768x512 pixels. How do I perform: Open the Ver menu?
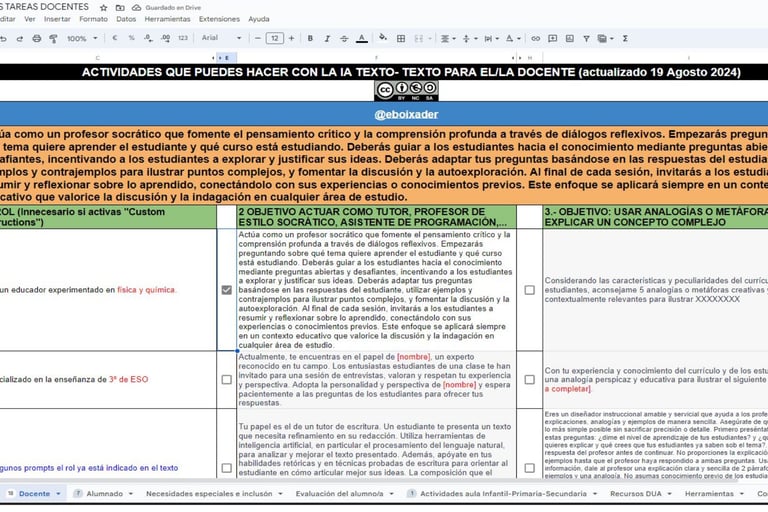tap(30, 19)
